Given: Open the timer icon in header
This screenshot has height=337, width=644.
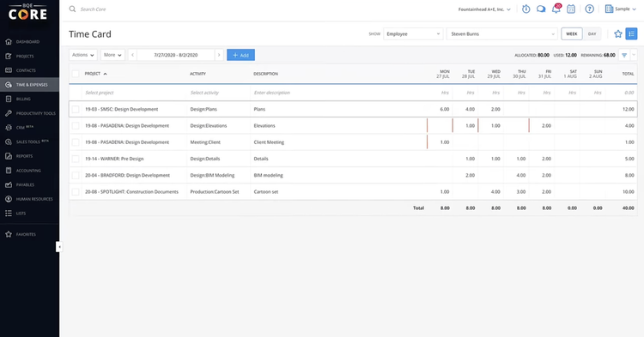Looking at the screenshot, I should coord(526,9).
